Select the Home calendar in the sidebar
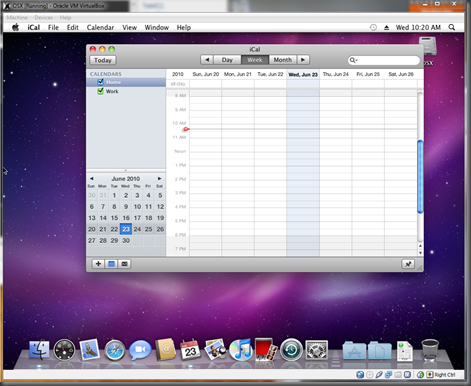This screenshot has height=386, width=471. (126, 82)
